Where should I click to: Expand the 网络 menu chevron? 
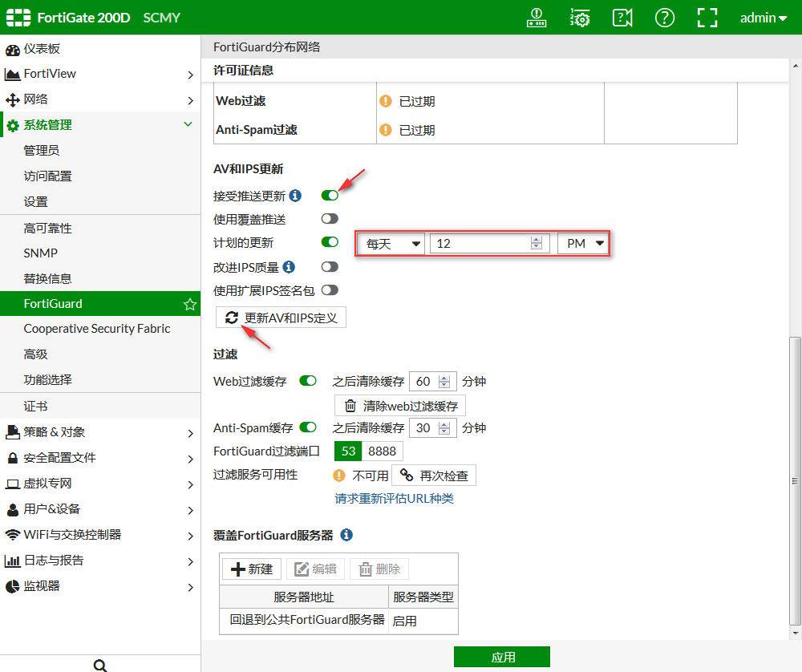190,101
